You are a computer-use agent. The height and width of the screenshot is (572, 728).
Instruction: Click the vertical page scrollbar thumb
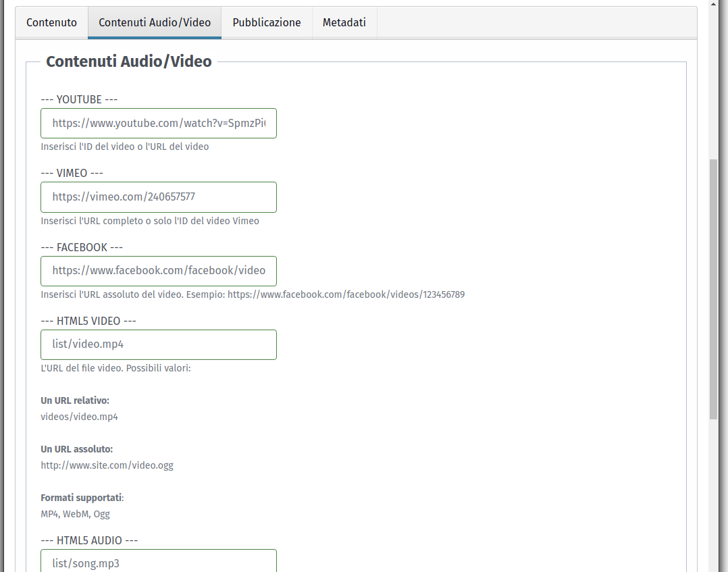(x=713, y=289)
